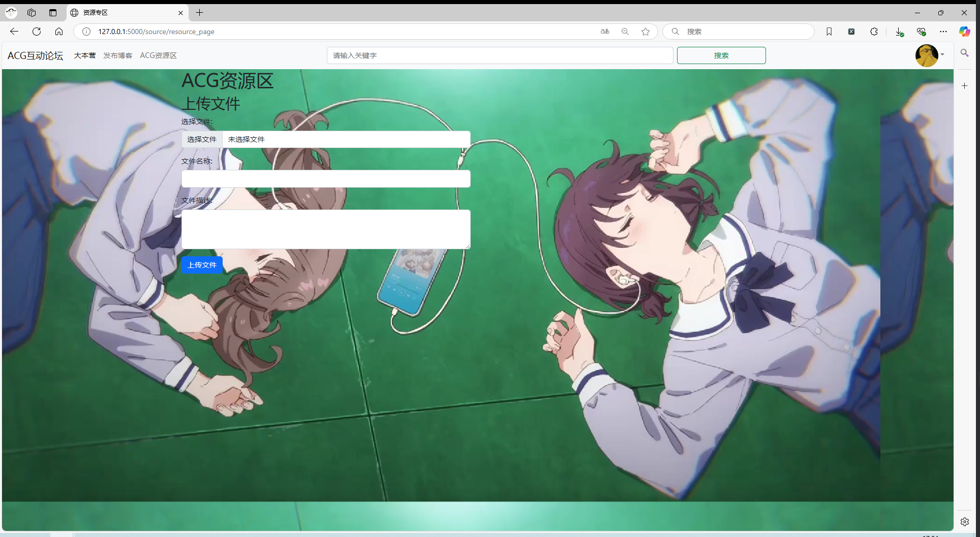Close the 资源专区 tab
This screenshot has height=537, width=980.
click(x=180, y=13)
